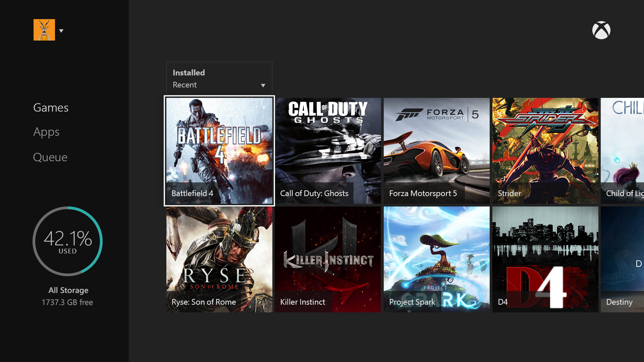Expand the Recent sort dropdown
This screenshot has width=644, height=362.
(263, 85)
